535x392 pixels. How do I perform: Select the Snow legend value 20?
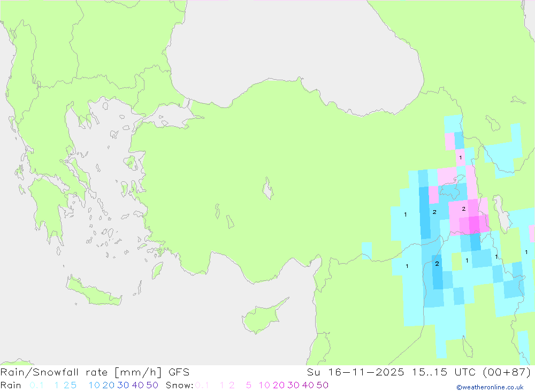(279, 385)
